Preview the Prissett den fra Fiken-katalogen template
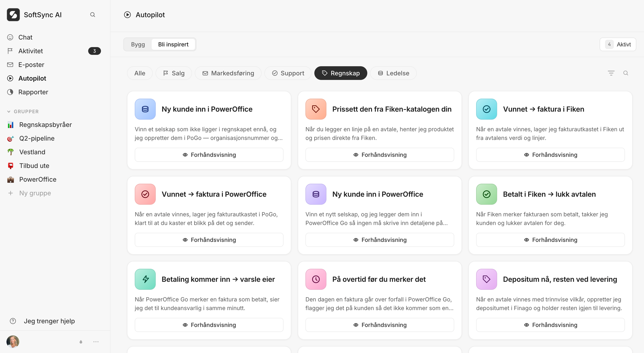This screenshot has height=353, width=644. click(x=380, y=155)
